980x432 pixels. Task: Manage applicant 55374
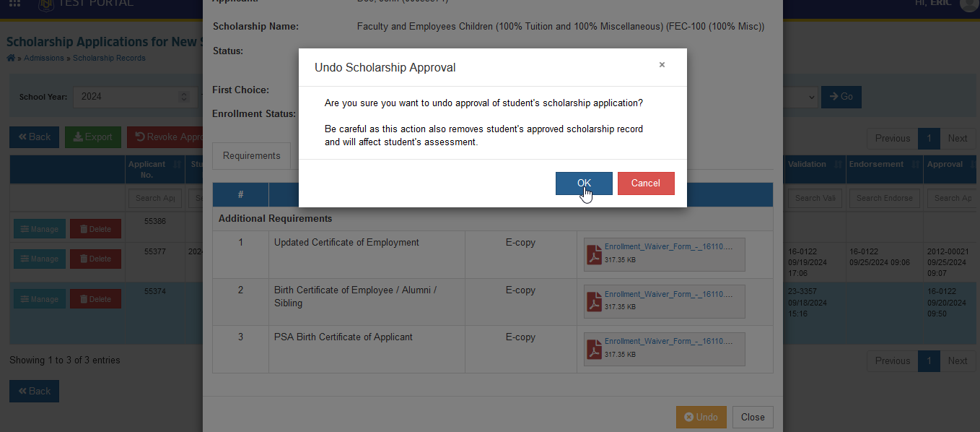pos(40,299)
